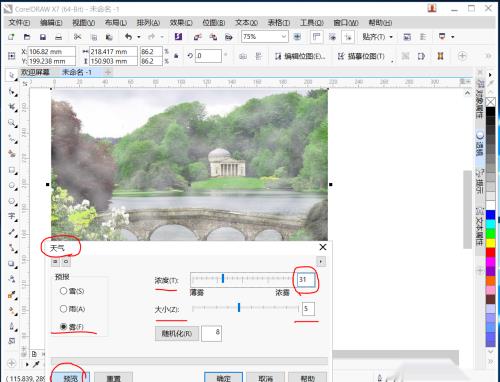Click the Undo arrow icon

pyautogui.click(x=128, y=37)
